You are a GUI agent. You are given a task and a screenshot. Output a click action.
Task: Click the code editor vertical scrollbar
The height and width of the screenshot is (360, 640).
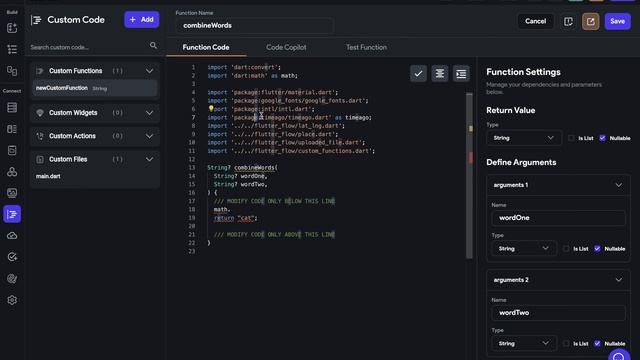[469, 176]
